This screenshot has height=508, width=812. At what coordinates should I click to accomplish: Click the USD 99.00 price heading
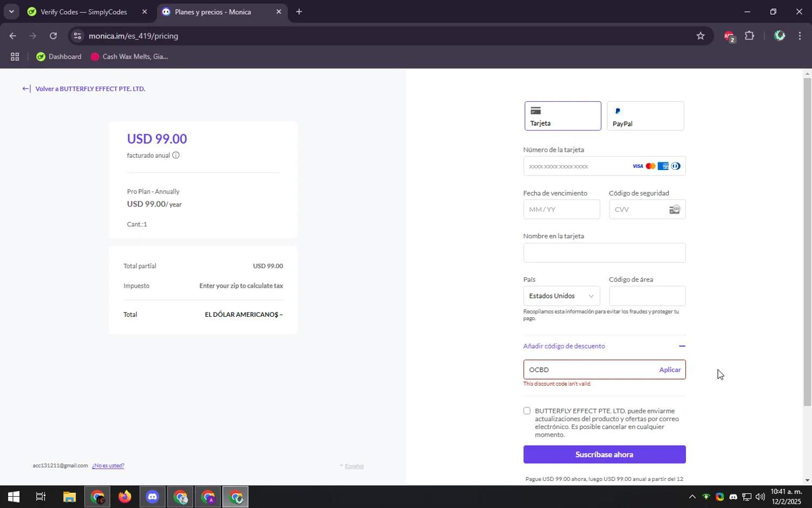click(x=157, y=139)
